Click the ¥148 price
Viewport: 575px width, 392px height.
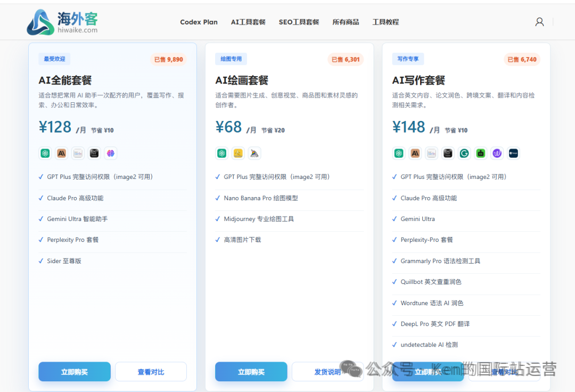coord(409,127)
